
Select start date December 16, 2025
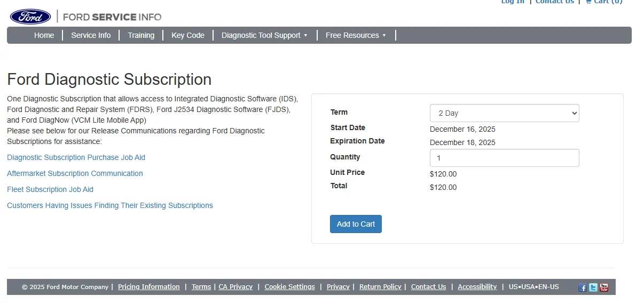point(462,129)
